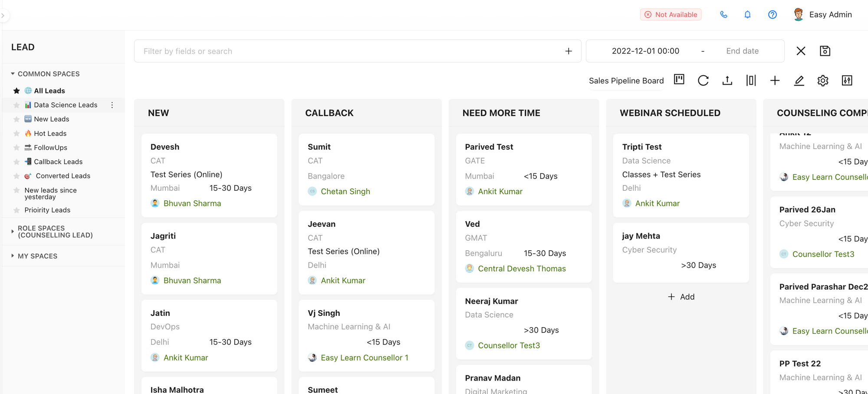Open the column layout icon

pyautogui.click(x=751, y=80)
